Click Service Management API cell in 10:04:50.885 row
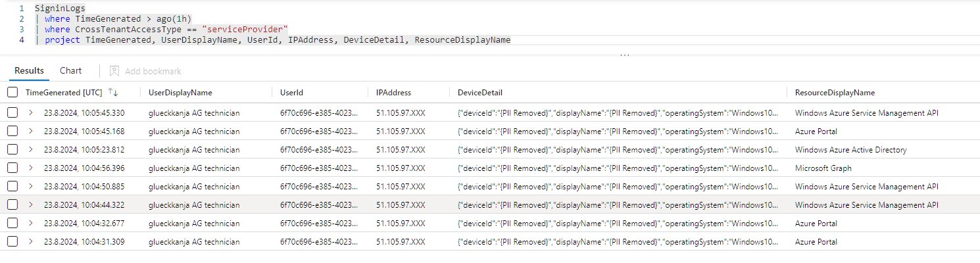 click(866, 187)
